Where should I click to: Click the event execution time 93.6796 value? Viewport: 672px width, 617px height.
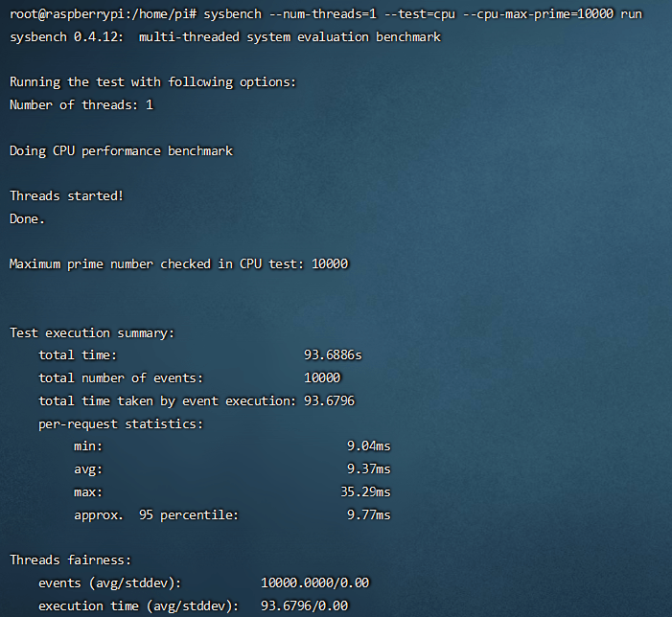[329, 400]
